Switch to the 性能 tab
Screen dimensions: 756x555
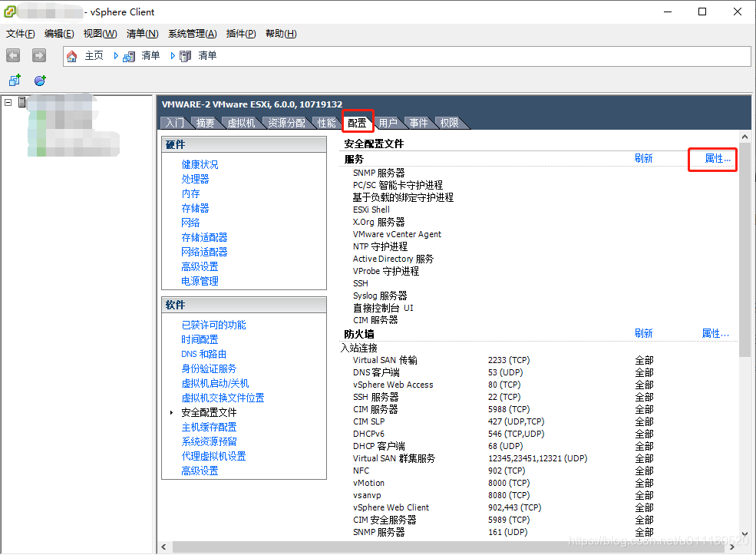pyautogui.click(x=326, y=123)
